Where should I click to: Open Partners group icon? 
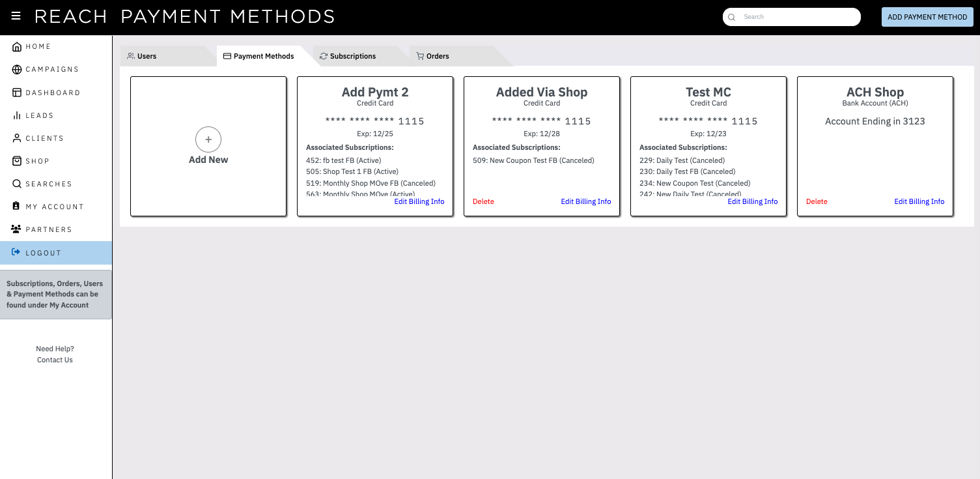[x=17, y=229]
